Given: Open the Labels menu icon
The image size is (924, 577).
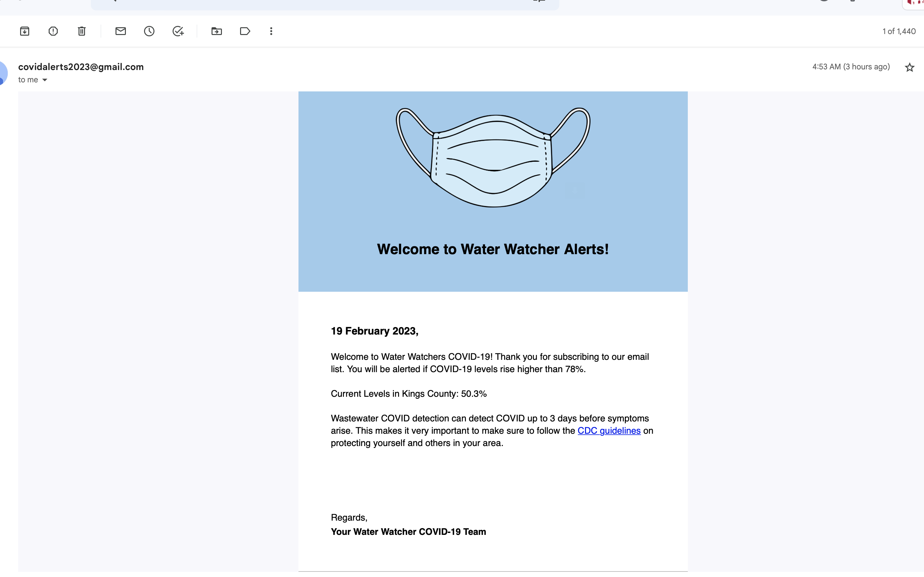Looking at the screenshot, I should coord(245,31).
